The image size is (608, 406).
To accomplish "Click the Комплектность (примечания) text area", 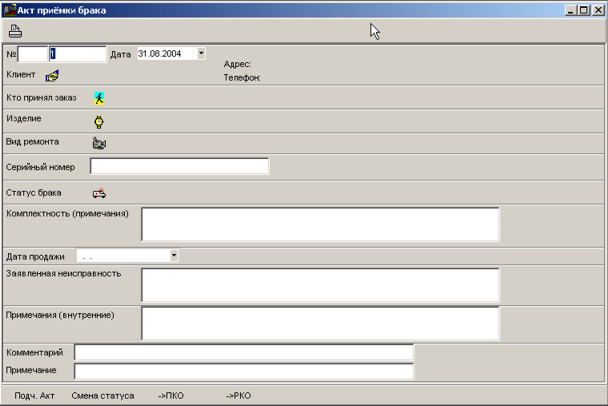I will pyautogui.click(x=319, y=224).
